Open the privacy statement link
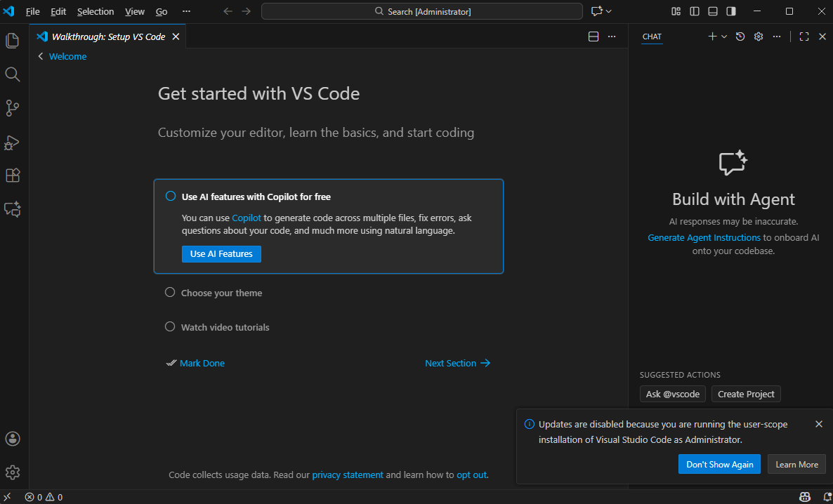The width and height of the screenshot is (833, 504). click(348, 475)
